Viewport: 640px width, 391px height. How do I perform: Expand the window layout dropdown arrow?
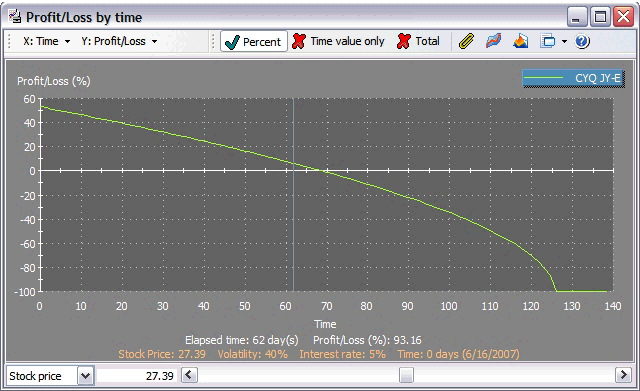[564, 41]
